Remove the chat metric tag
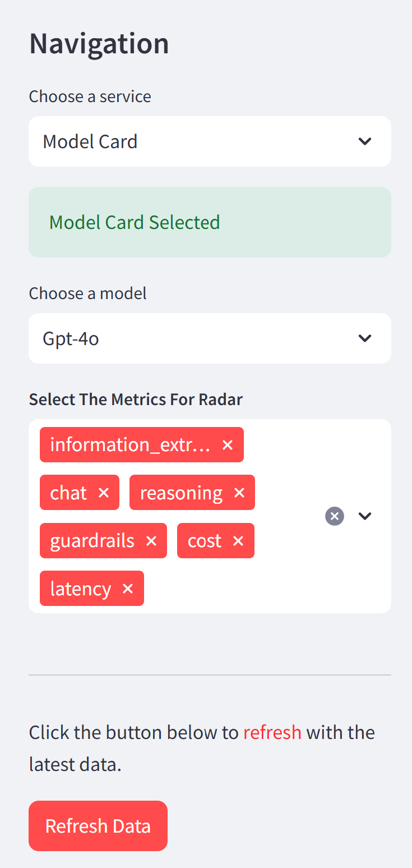 [104, 492]
